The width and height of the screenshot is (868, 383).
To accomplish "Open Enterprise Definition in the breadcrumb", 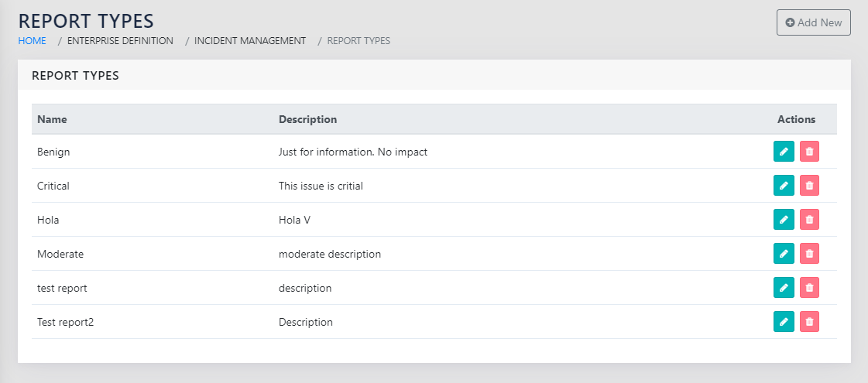I will coord(120,40).
